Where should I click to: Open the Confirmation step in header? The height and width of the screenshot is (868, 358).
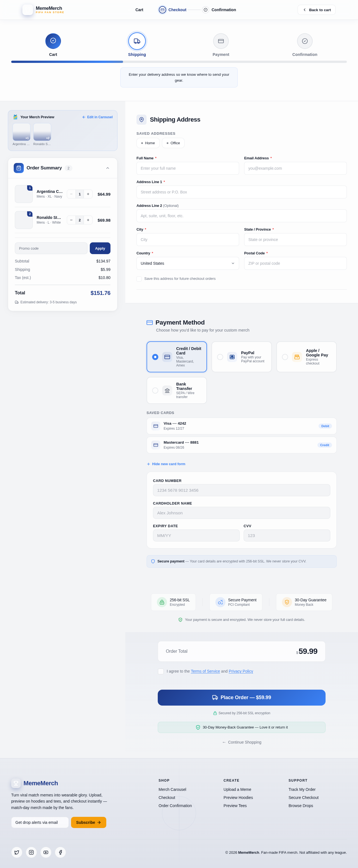(x=219, y=10)
